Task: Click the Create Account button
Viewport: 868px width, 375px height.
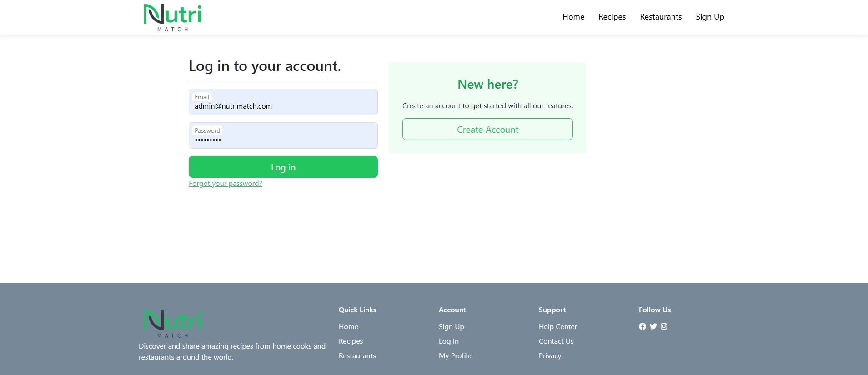Action: 487,130
